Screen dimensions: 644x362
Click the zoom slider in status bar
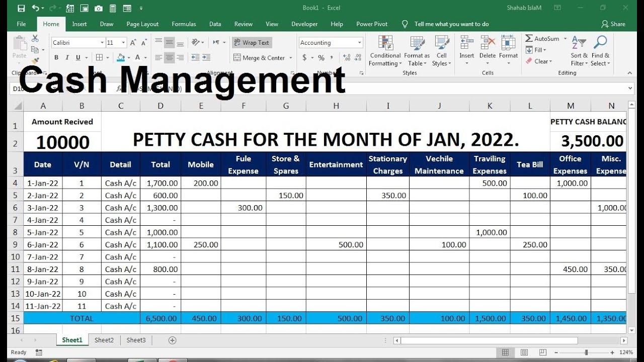586,352
